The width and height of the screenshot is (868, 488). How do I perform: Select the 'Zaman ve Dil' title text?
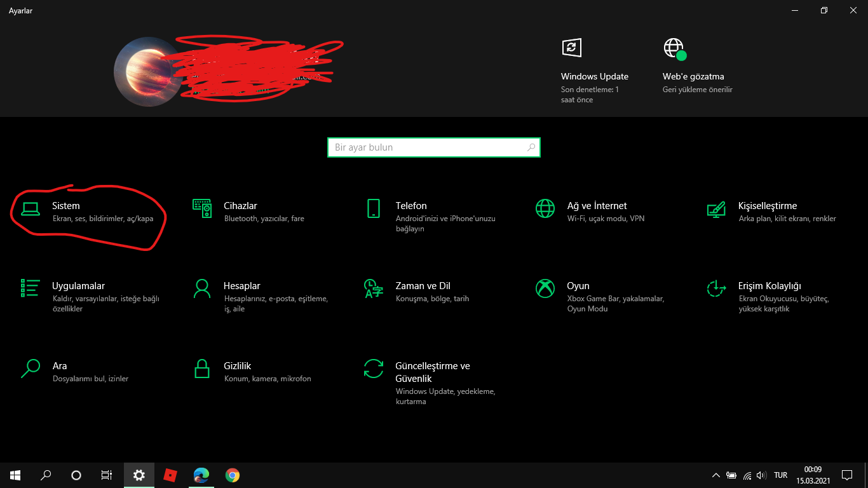click(x=423, y=286)
